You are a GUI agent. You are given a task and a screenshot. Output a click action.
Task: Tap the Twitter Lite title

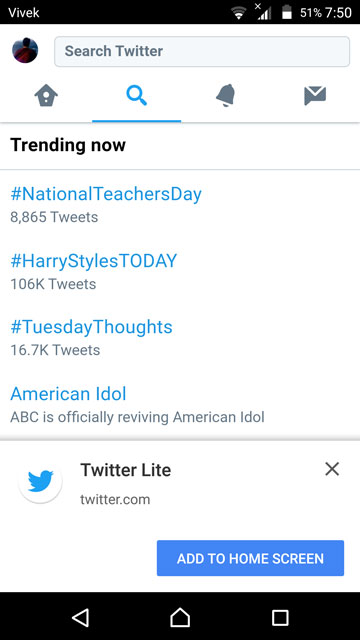click(x=126, y=470)
